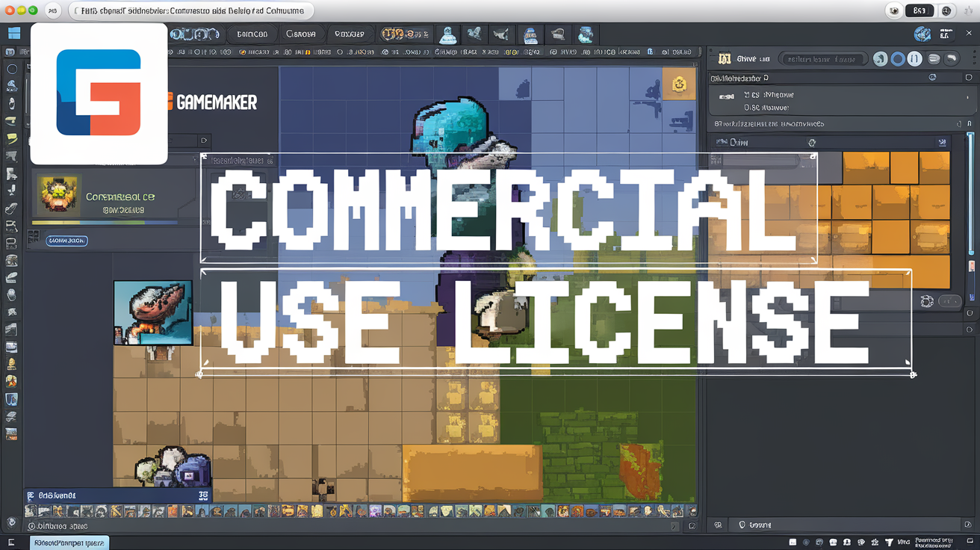Select the mushroom character sprite thumbnail
The height and width of the screenshot is (550, 980).
coord(153,312)
